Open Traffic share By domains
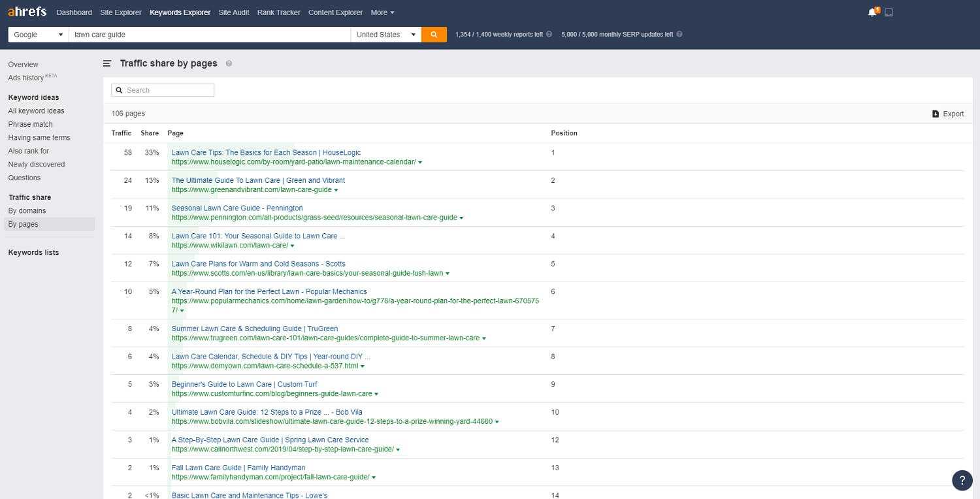980x499 pixels. pos(27,211)
